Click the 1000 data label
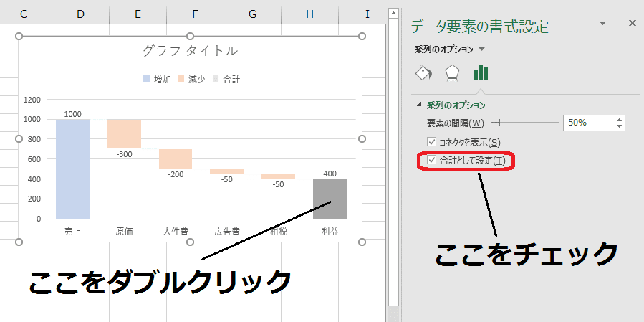Viewport: 644px width, 322px height. pos(72,114)
